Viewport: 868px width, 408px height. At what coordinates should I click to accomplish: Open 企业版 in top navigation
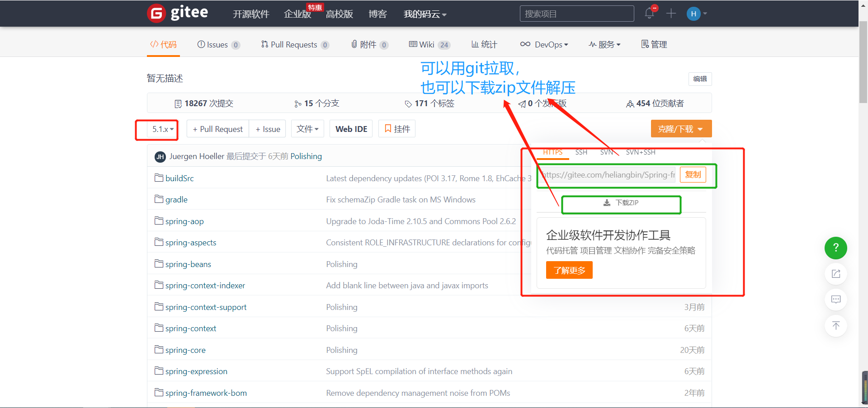pos(297,14)
